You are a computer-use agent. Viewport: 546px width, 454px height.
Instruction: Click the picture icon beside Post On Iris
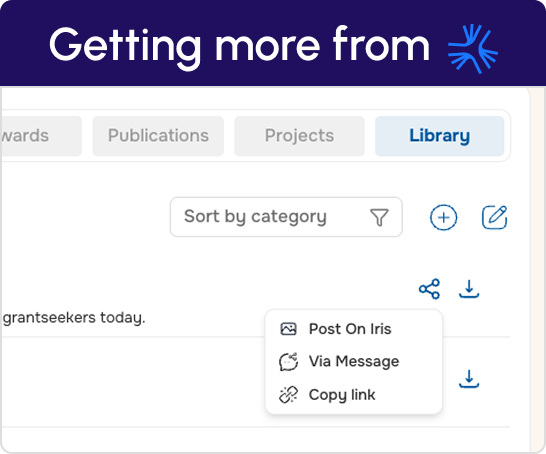(x=288, y=329)
